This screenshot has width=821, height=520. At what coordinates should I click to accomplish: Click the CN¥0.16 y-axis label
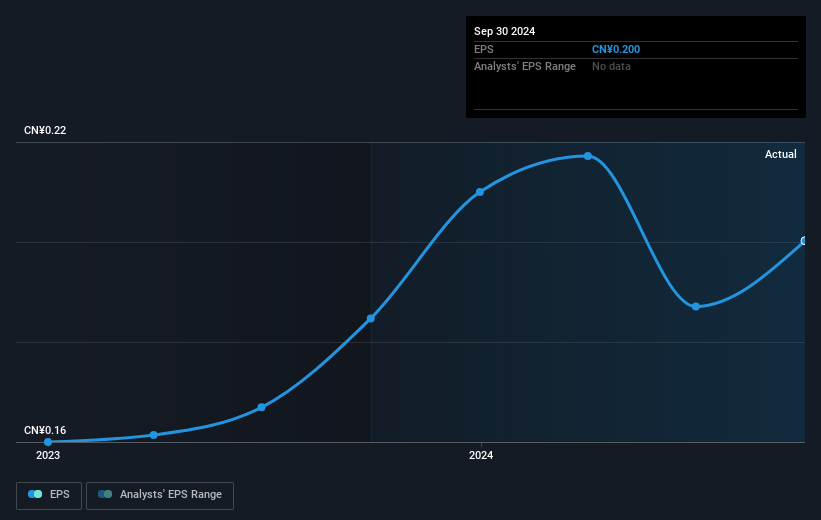tap(45, 430)
